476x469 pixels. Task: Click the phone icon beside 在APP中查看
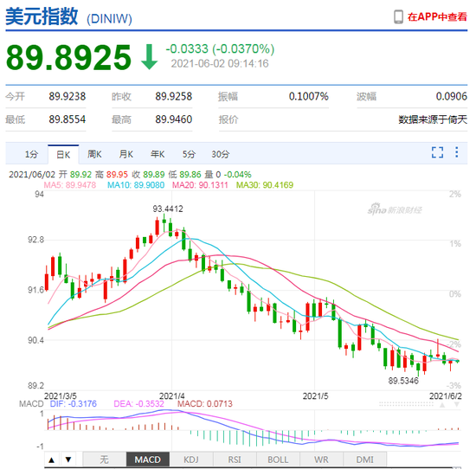click(x=398, y=16)
